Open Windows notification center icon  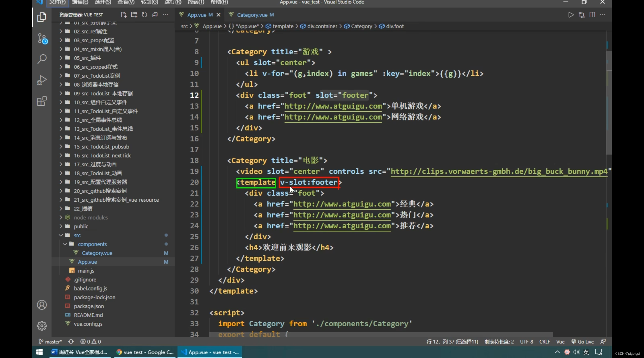click(x=598, y=352)
